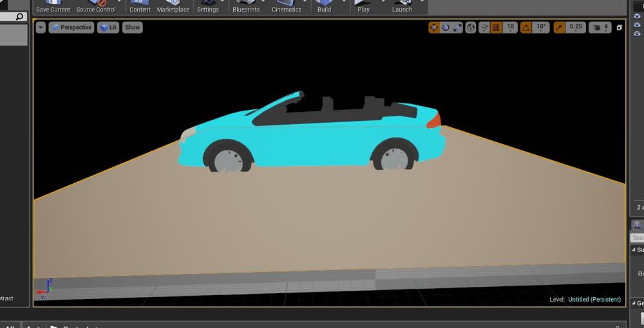The width and height of the screenshot is (644, 328).
Task: Open the viewport options arrow menu
Action: click(x=41, y=28)
